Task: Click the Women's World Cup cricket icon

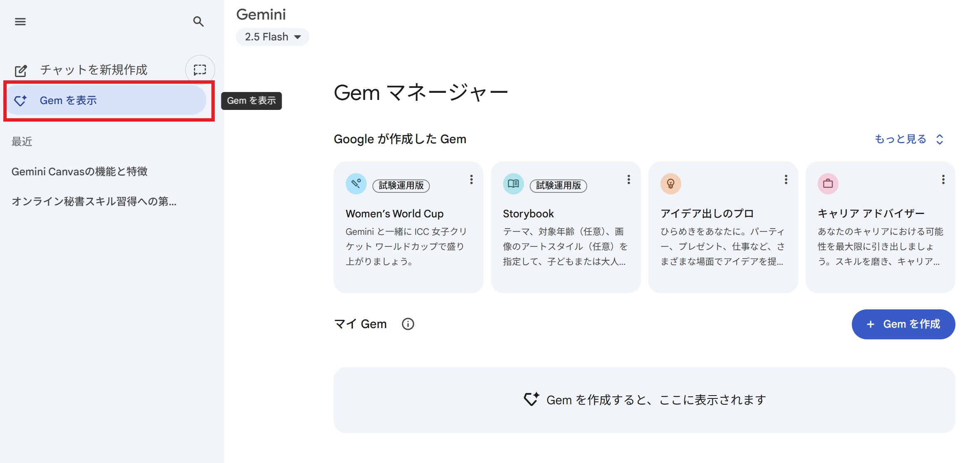Action: coord(356,184)
